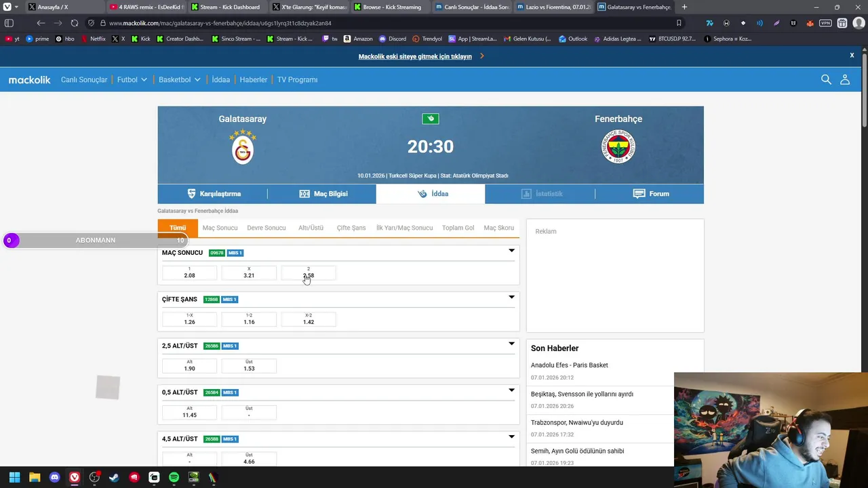Open news Trabzonspor, Nwaiwu'yu duyurdu
This screenshot has height=488, width=868.
pos(577,422)
